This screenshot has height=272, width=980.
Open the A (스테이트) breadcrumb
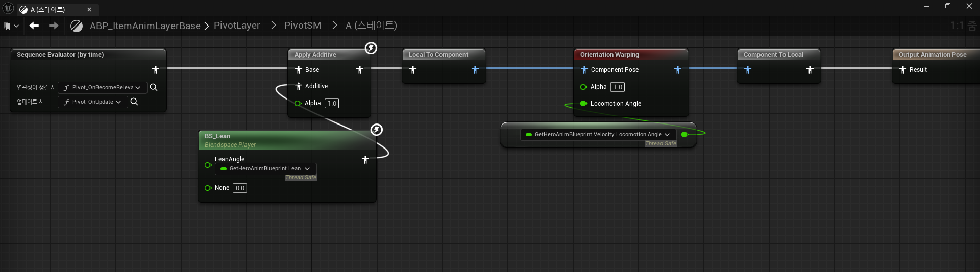tap(371, 26)
